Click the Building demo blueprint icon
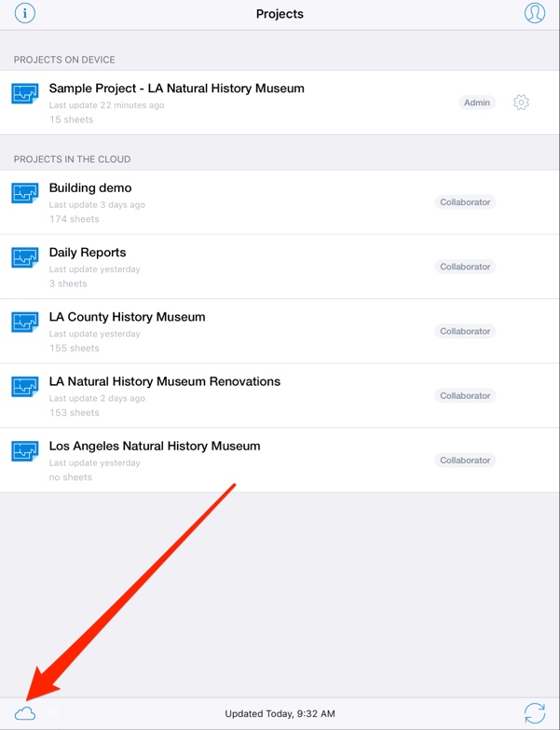 click(x=24, y=193)
